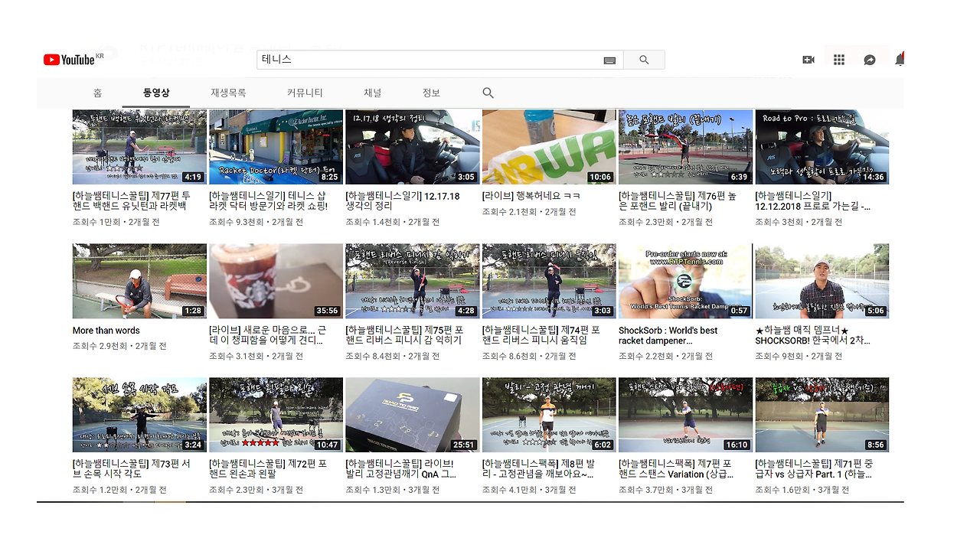Open the video titled 'More than words'
Image resolution: width=980 pixels, height=551 pixels.
coord(105,331)
